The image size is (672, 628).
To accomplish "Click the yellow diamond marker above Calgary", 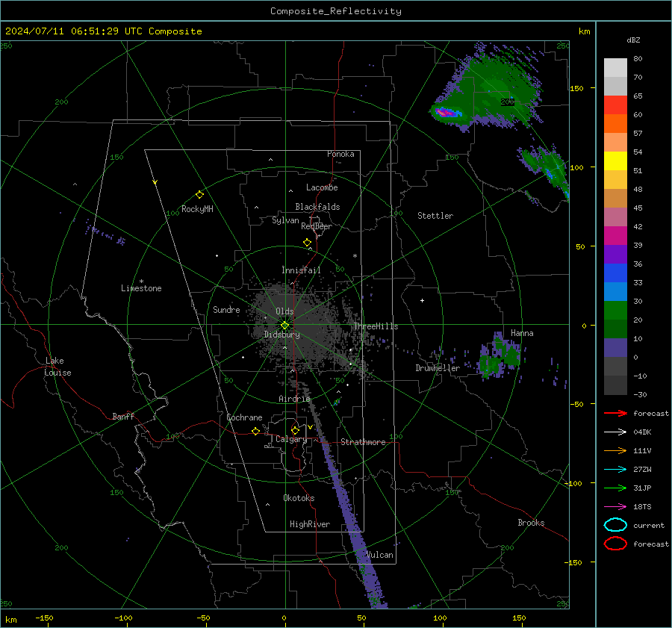I will click(x=295, y=430).
